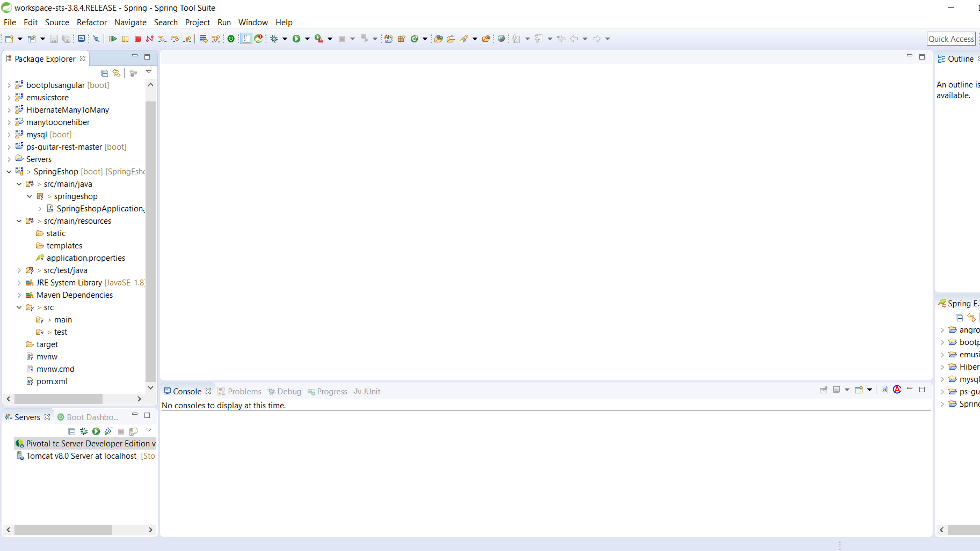Click Package Explorer horizontal scrollbar right arrow
Screen dimensions: 980x551
pos(139,399)
